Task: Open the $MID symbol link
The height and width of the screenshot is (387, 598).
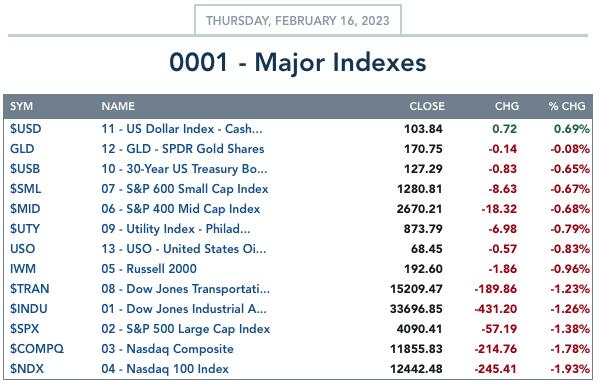Action: [25, 209]
